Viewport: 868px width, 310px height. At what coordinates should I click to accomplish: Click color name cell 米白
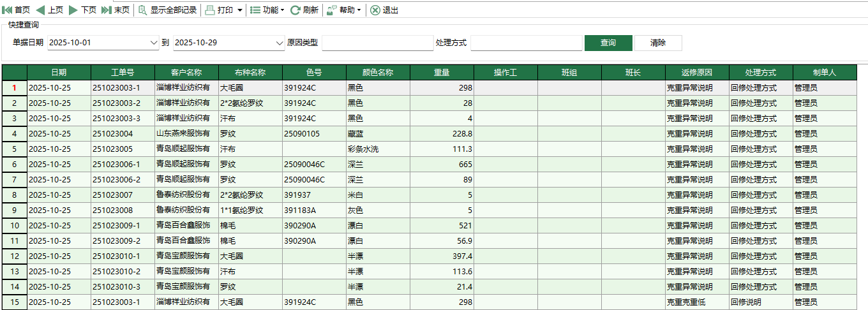click(378, 195)
